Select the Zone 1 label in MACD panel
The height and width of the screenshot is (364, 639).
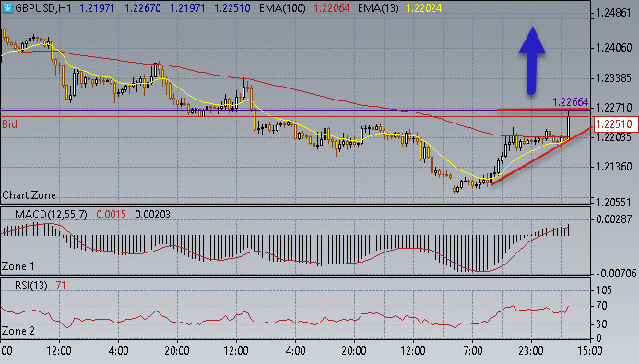point(18,266)
